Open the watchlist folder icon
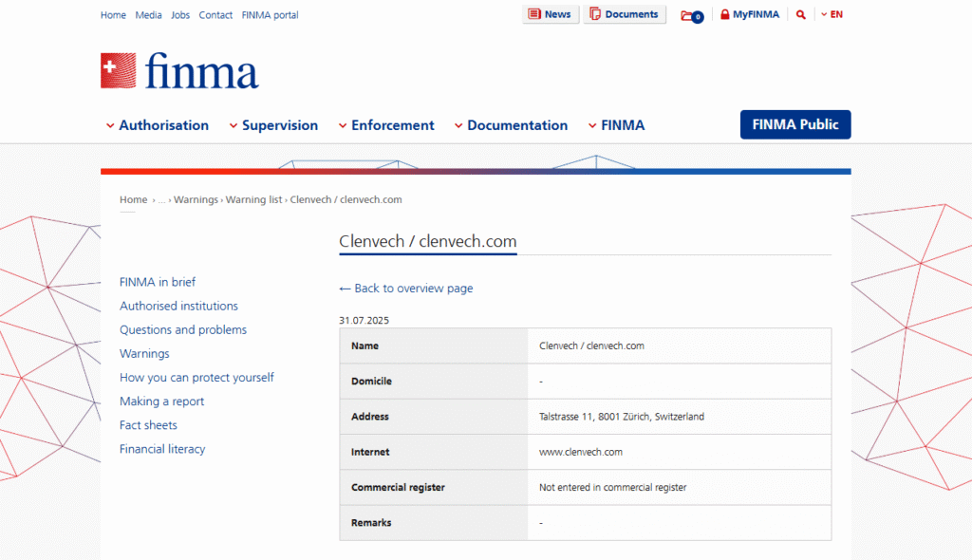The height and width of the screenshot is (560, 972). (691, 15)
